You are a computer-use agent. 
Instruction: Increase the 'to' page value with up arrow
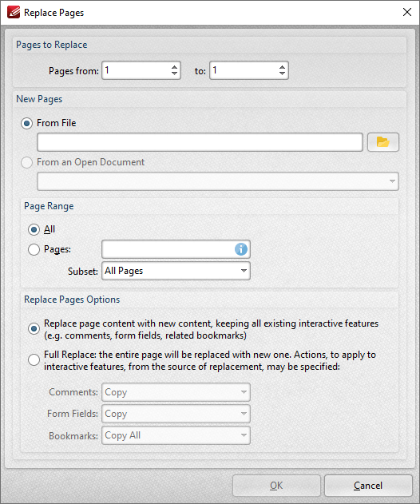282,67
